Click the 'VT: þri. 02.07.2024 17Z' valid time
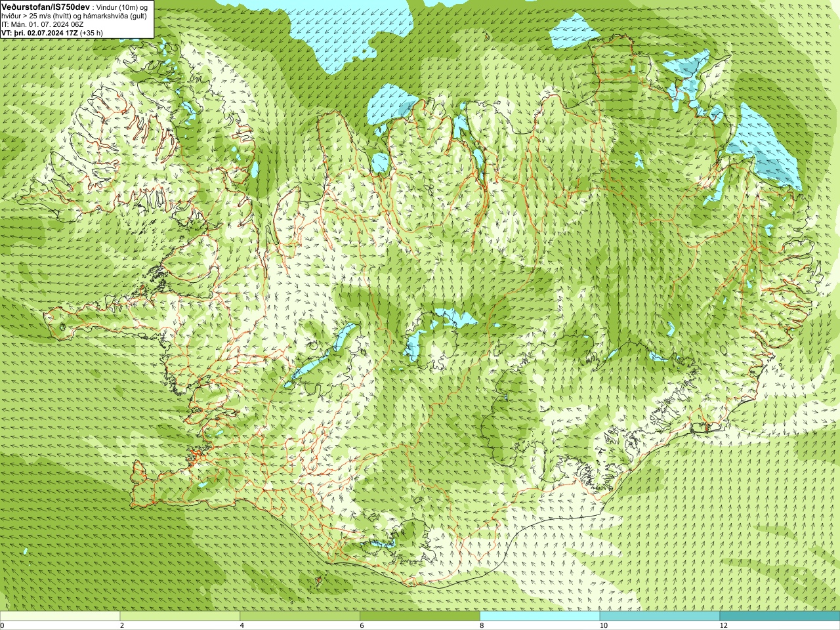This screenshot has width=840, height=630. 38,33
